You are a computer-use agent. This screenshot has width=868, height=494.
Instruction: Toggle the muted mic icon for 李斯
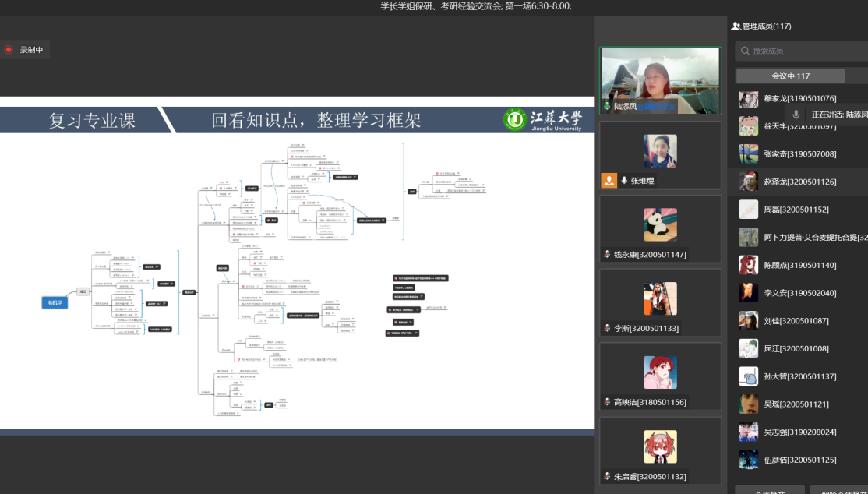[x=607, y=329]
